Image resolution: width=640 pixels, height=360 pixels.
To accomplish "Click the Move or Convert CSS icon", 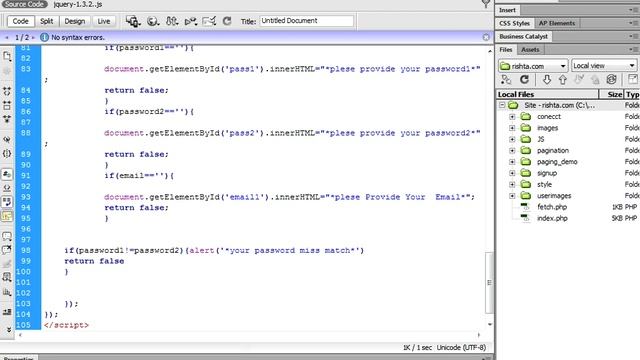I will pyautogui.click(x=7, y=291).
